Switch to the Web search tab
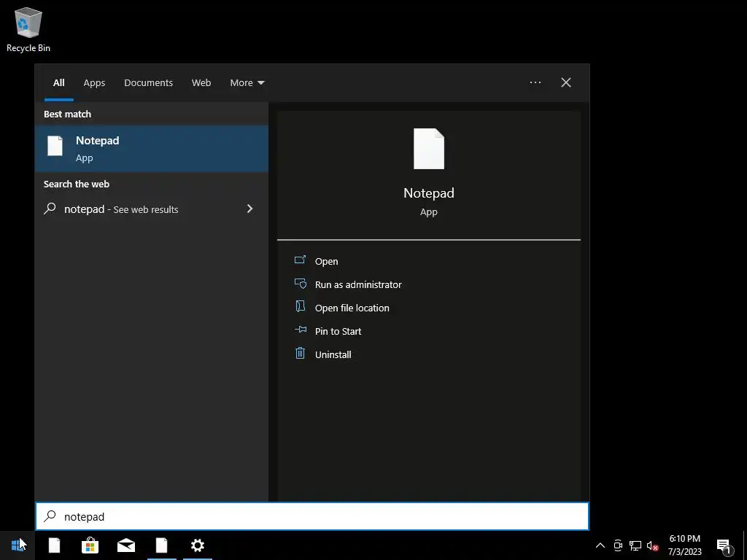This screenshot has width=747, height=560. click(x=201, y=83)
